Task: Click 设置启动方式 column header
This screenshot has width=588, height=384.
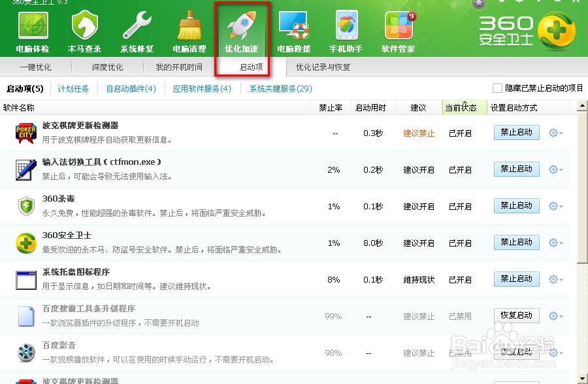Action: (x=528, y=108)
